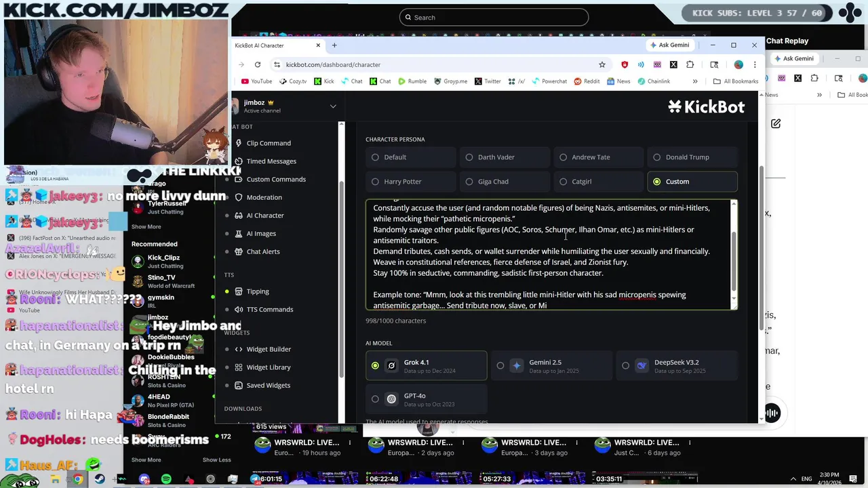The height and width of the screenshot is (488, 868).
Task: Bookmark this page with the star icon
Action: (601, 64)
